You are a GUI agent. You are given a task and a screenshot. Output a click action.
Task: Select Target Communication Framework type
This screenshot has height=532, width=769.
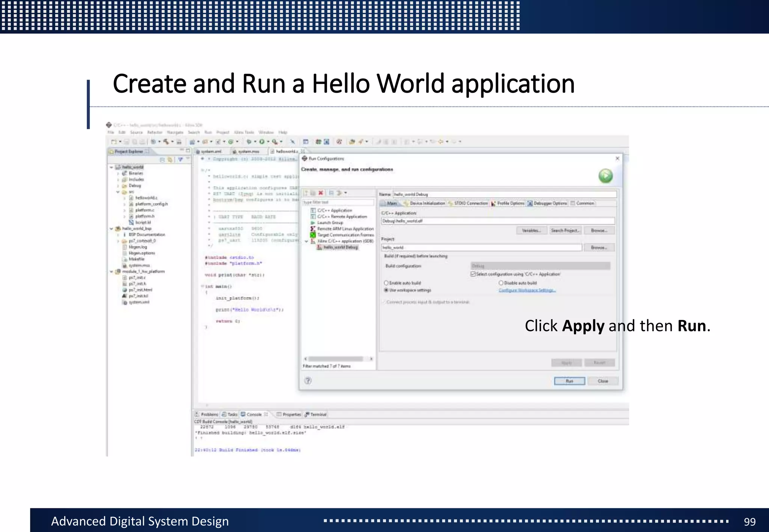342,235
